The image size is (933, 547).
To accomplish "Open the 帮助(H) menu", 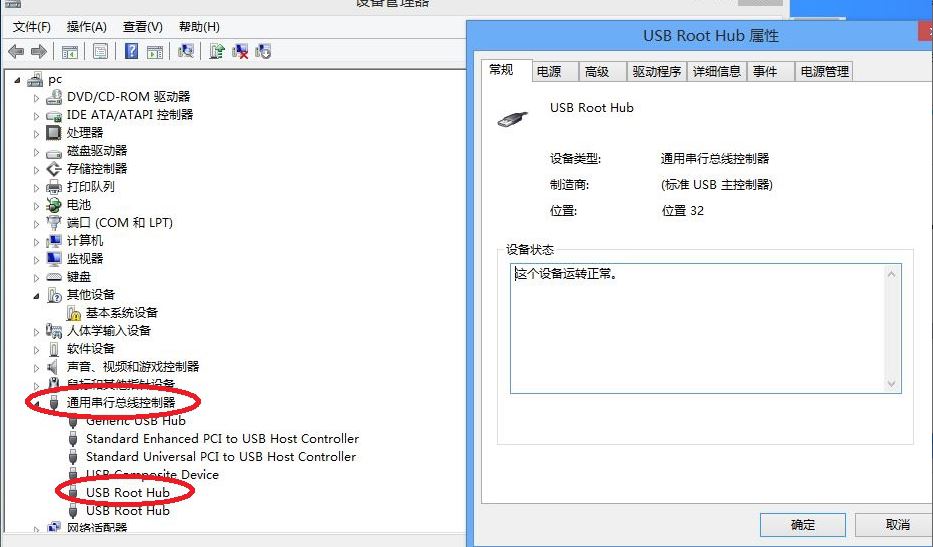I will (199, 27).
